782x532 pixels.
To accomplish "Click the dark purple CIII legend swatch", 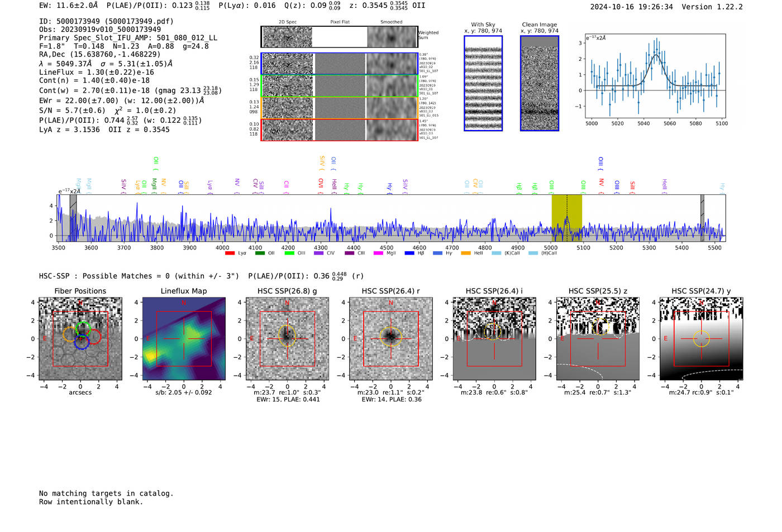I will coord(349,253).
